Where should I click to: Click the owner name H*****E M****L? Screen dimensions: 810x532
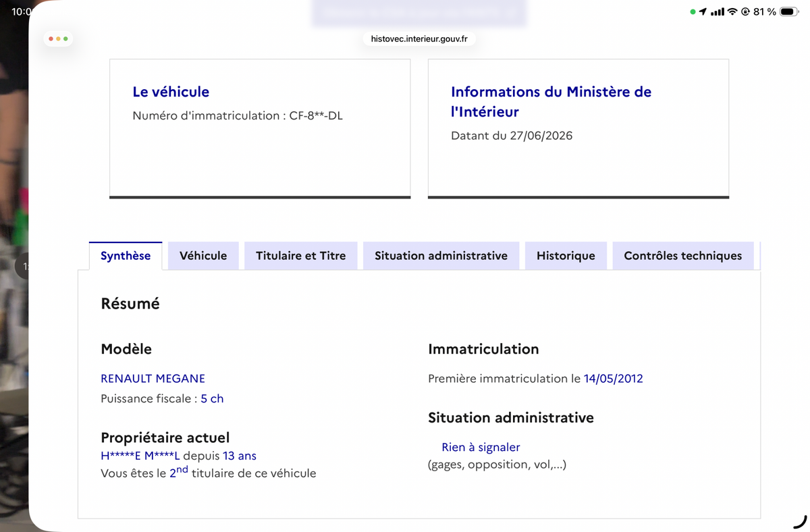click(x=140, y=456)
